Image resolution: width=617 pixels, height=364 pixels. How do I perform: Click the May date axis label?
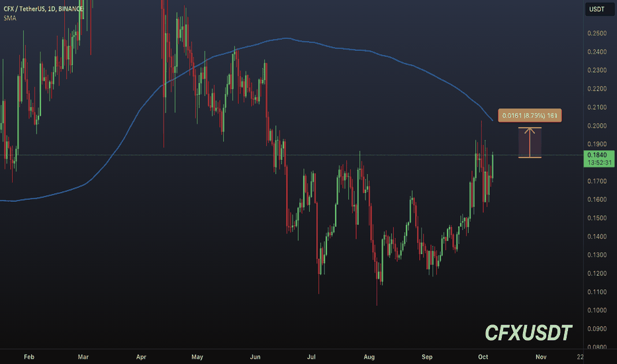click(x=197, y=357)
